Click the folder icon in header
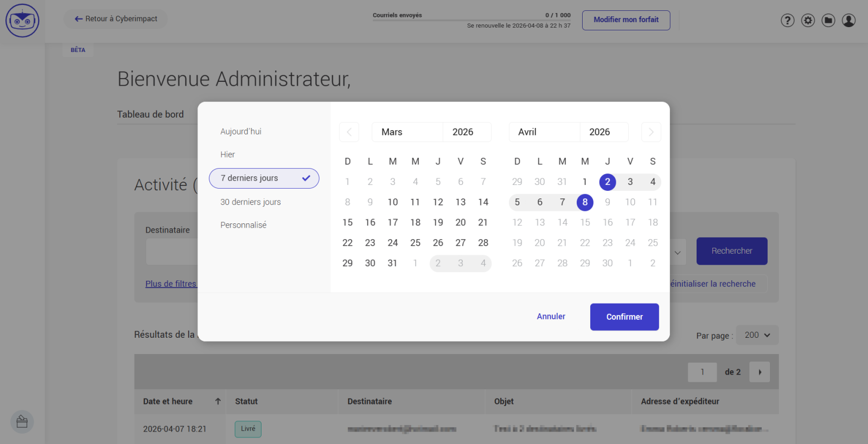This screenshot has height=444, width=868. pyautogui.click(x=828, y=21)
